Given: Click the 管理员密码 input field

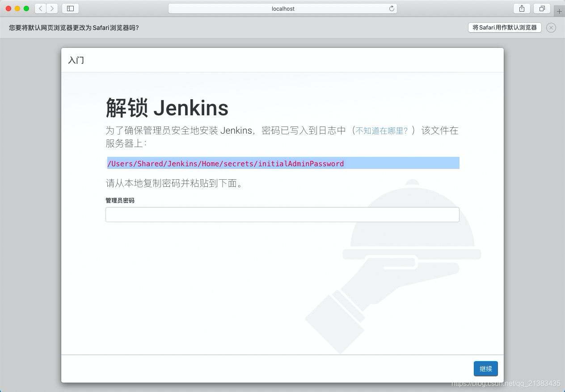Looking at the screenshot, I should click(282, 215).
